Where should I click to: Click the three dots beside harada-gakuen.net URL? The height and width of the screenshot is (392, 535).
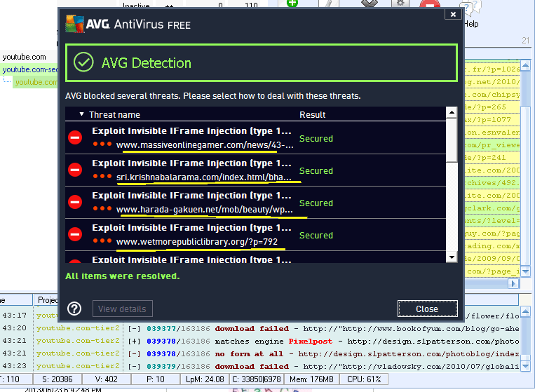point(102,208)
